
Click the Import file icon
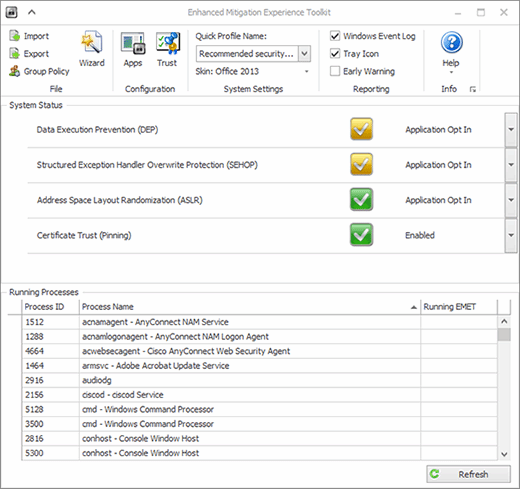[x=14, y=36]
